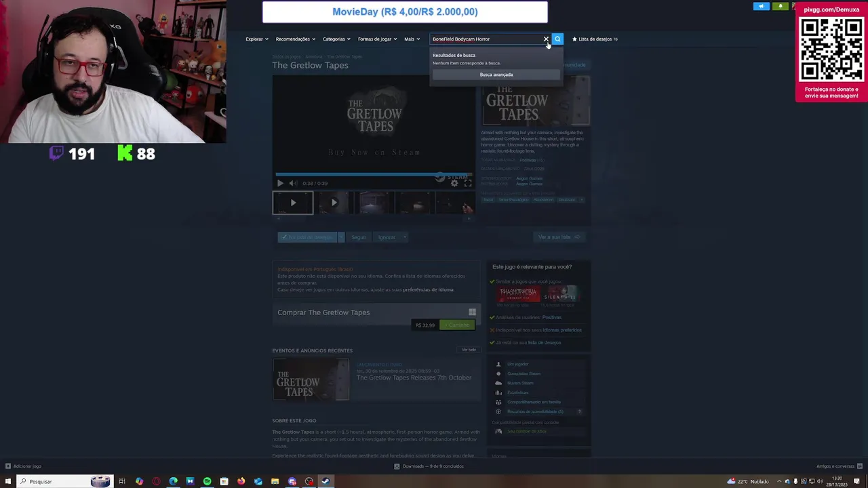Open the Positivas user reviews link

[551, 317]
